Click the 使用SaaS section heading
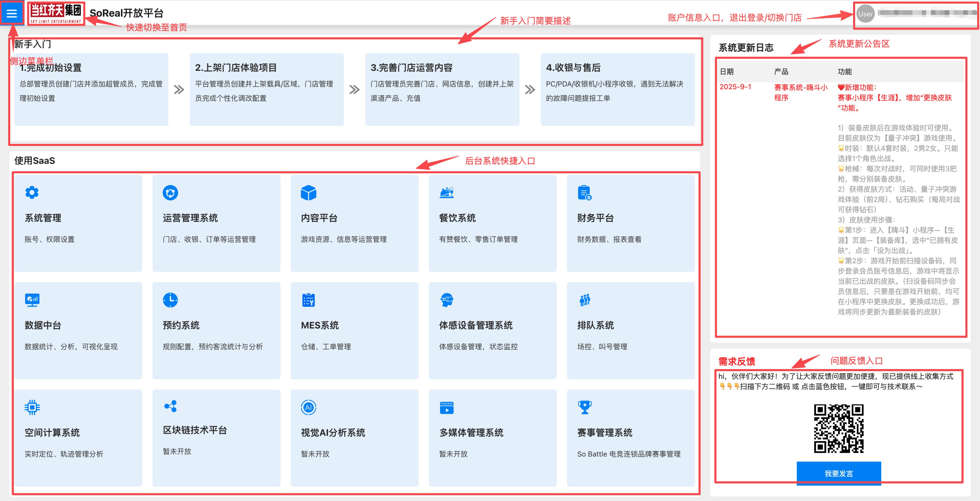Viewport: 980px width, 501px height. pos(35,161)
